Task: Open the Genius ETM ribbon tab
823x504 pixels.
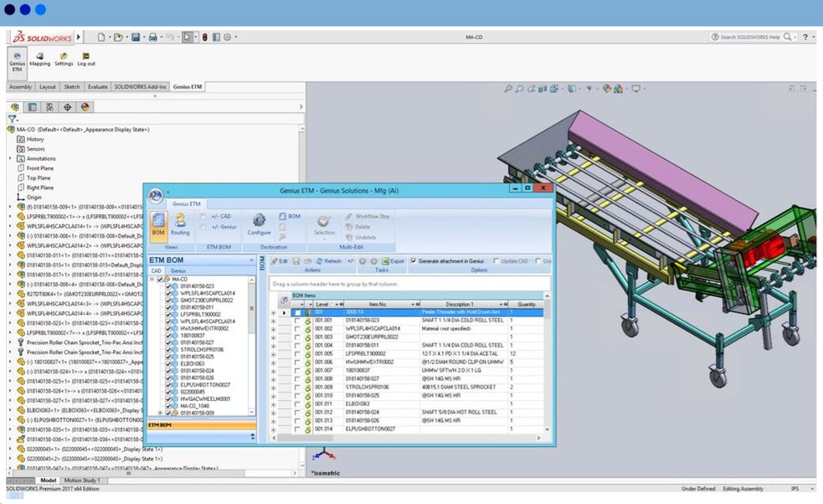Action: 188,86
